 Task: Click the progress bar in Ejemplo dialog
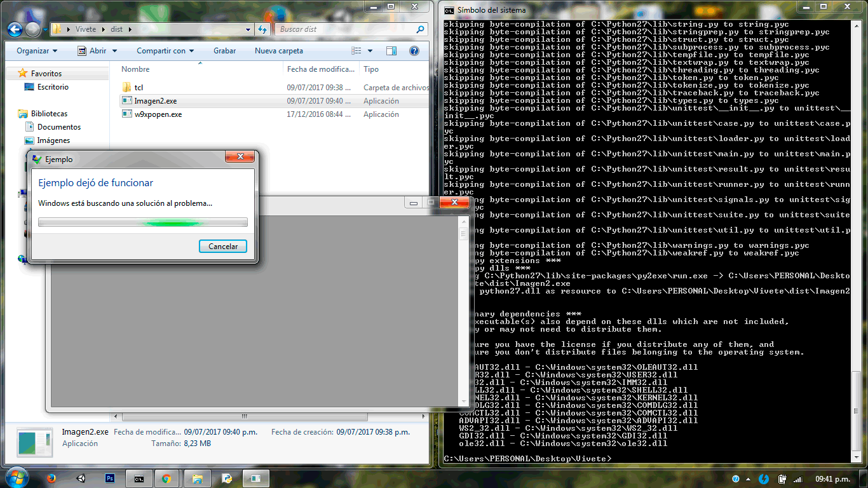click(x=143, y=222)
